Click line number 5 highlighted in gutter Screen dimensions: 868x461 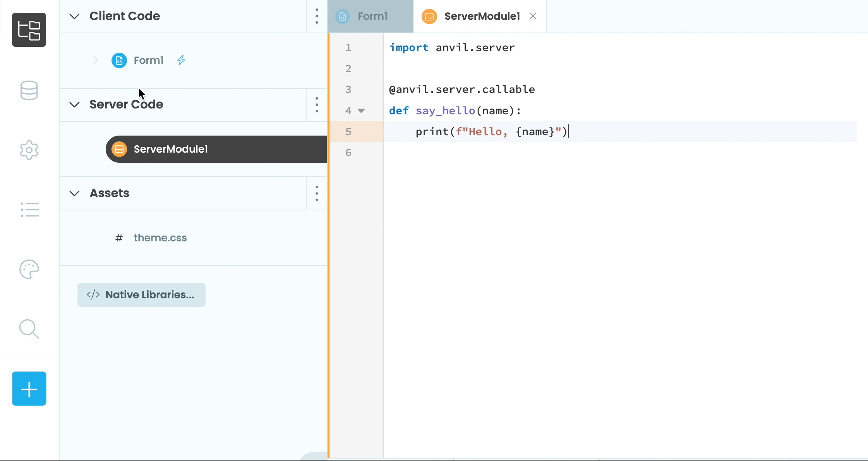(348, 132)
